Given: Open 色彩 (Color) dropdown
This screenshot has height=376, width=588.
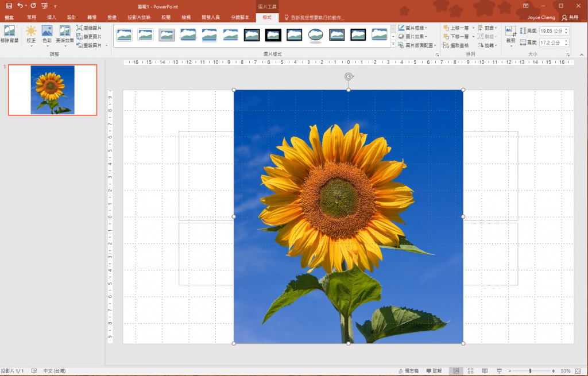Looking at the screenshot, I should 47,36.
